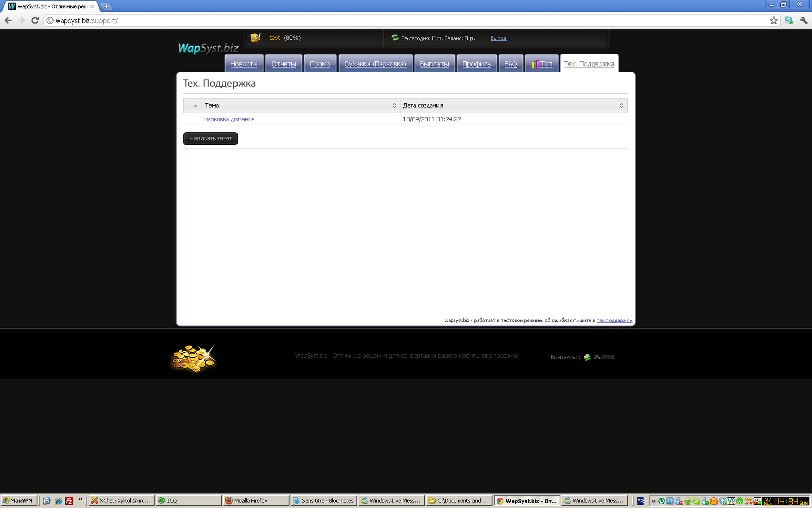Click the WapSyst.biz logo
The height and width of the screenshot is (508, 812).
[208, 48]
